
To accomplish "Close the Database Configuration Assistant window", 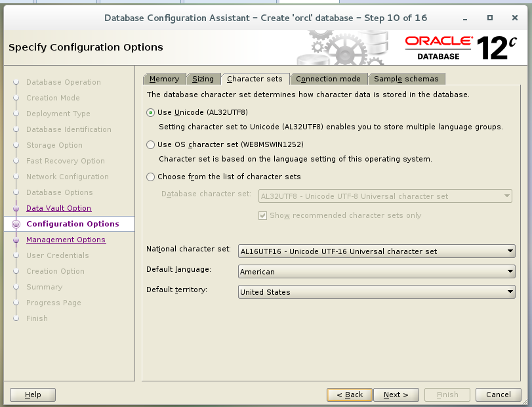I will (x=515, y=18).
